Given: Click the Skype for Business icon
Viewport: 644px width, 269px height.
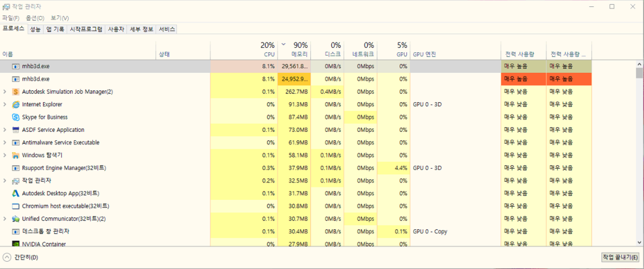Looking at the screenshot, I should (16, 117).
